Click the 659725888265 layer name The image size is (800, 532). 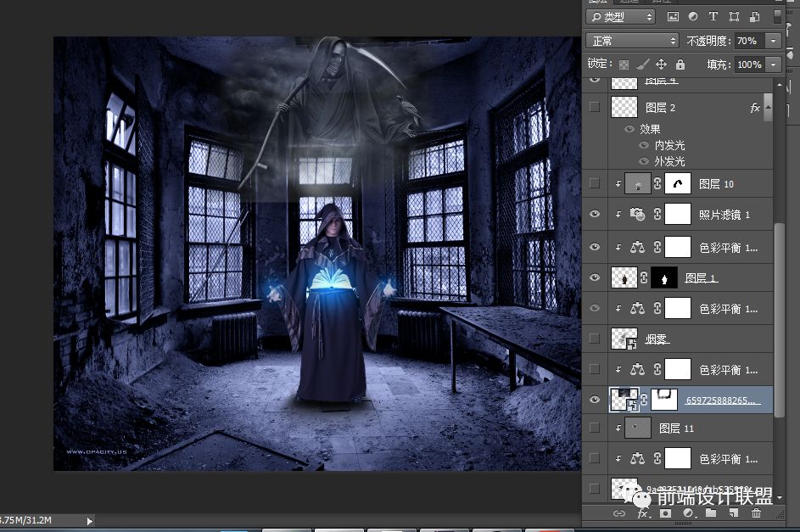[x=721, y=400]
